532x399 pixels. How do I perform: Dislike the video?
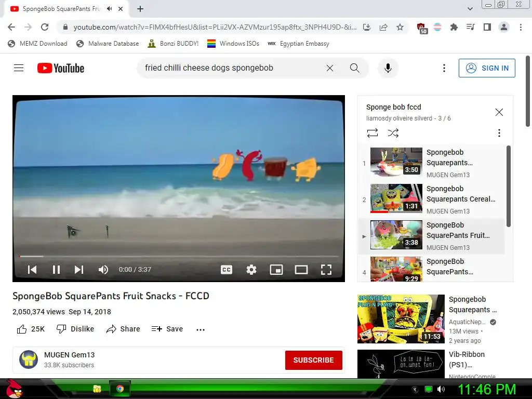(x=75, y=329)
